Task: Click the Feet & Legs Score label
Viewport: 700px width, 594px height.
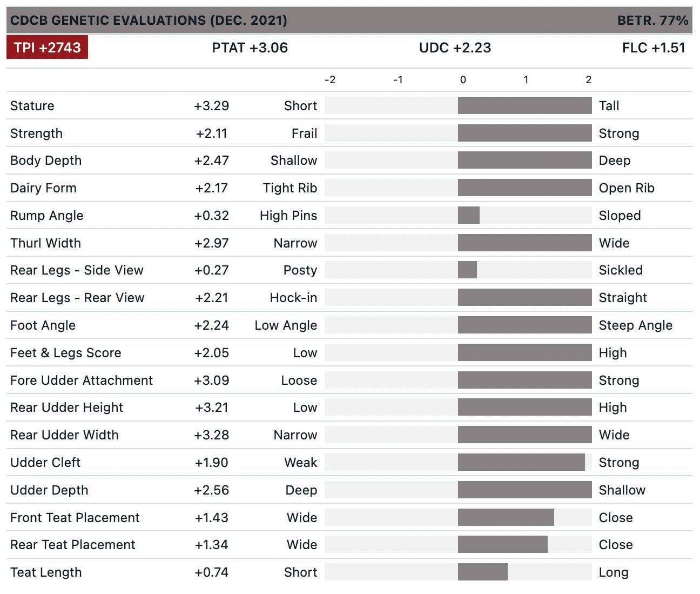Action: [65, 353]
